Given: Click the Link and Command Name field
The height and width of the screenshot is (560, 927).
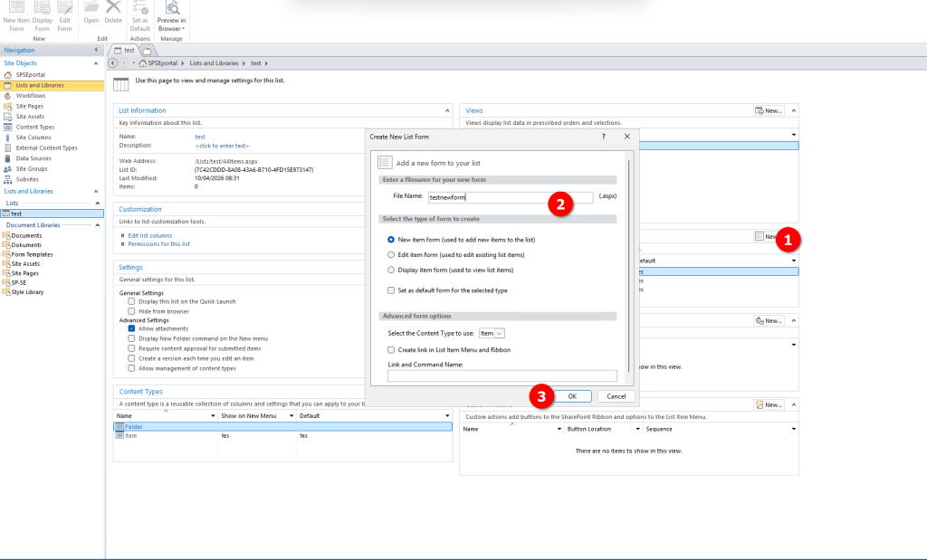Looking at the screenshot, I should 502,375.
